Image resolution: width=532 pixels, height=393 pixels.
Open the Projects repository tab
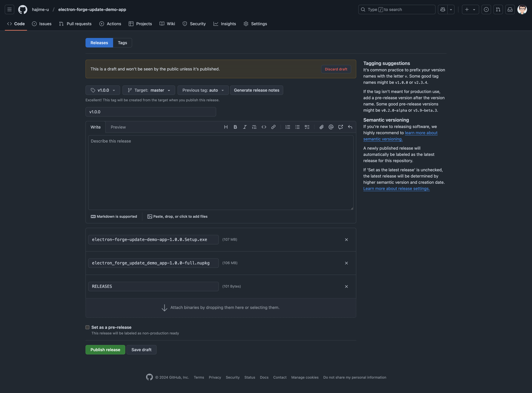tap(140, 24)
